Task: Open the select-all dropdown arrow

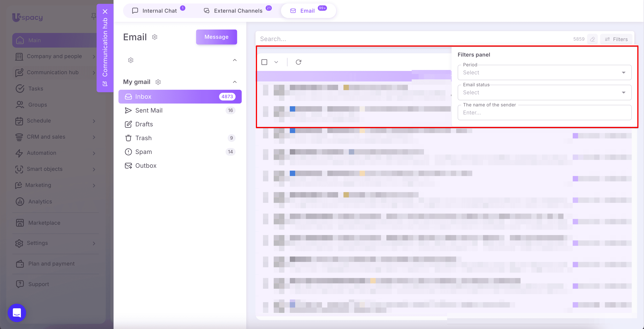Action: tap(276, 62)
